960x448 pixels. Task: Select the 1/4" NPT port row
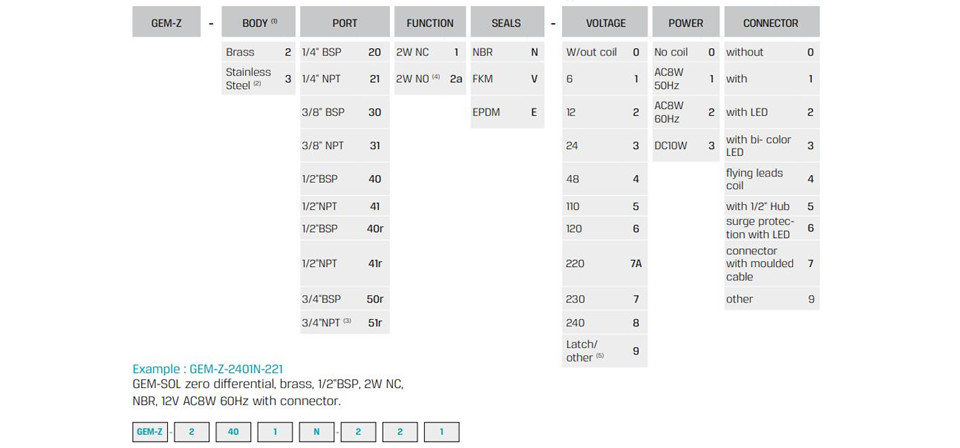click(x=344, y=79)
